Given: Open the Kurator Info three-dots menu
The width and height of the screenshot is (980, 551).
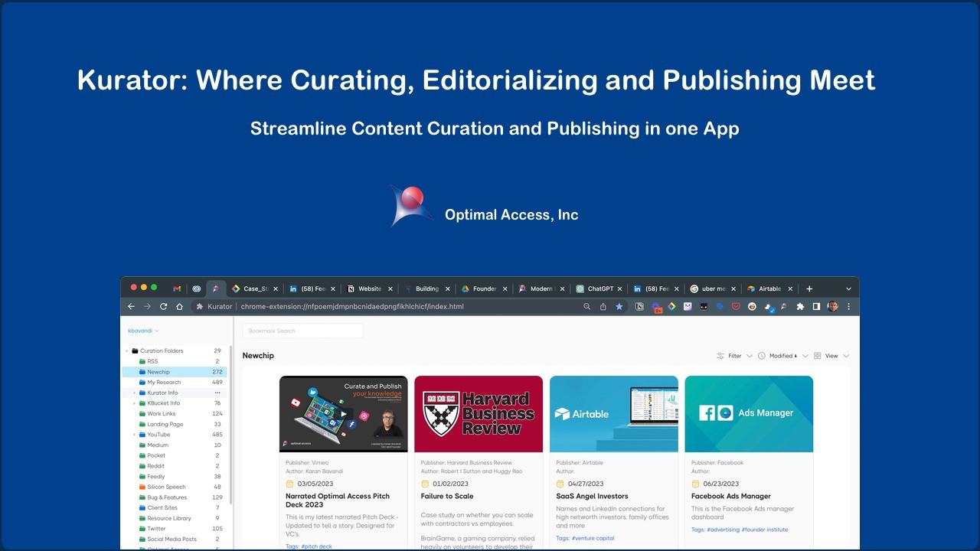Looking at the screenshot, I should coord(217,393).
